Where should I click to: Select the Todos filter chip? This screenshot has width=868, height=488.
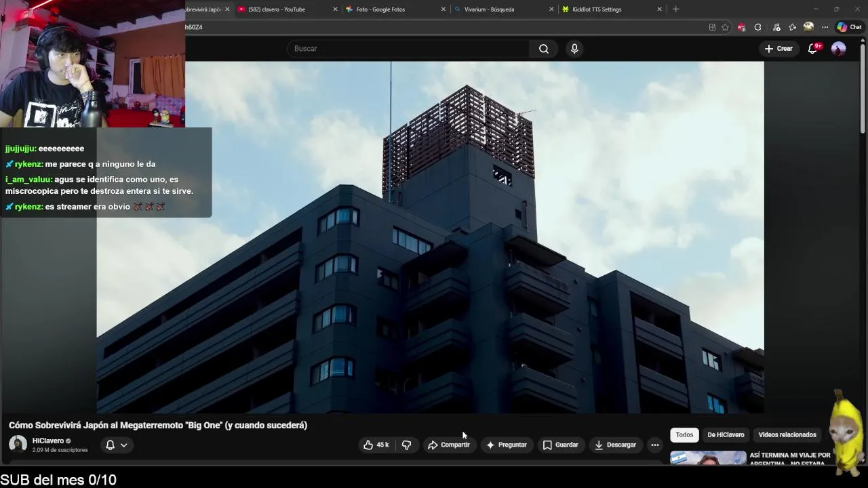(x=684, y=435)
